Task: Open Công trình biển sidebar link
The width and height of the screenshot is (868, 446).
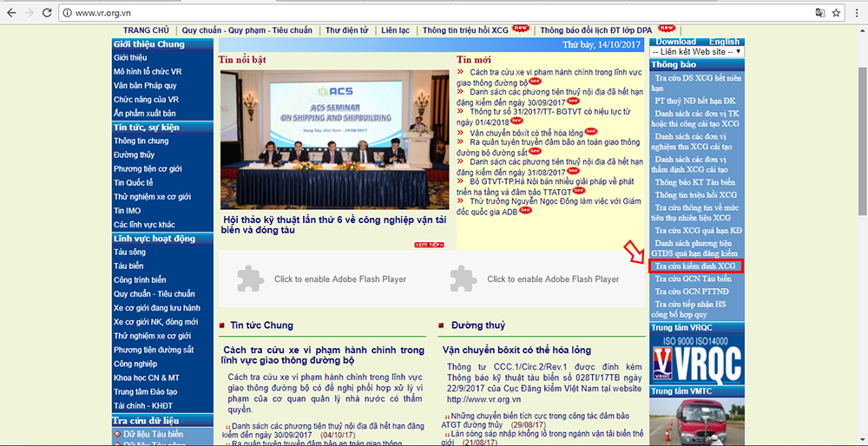Action: [x=140, y=280]
